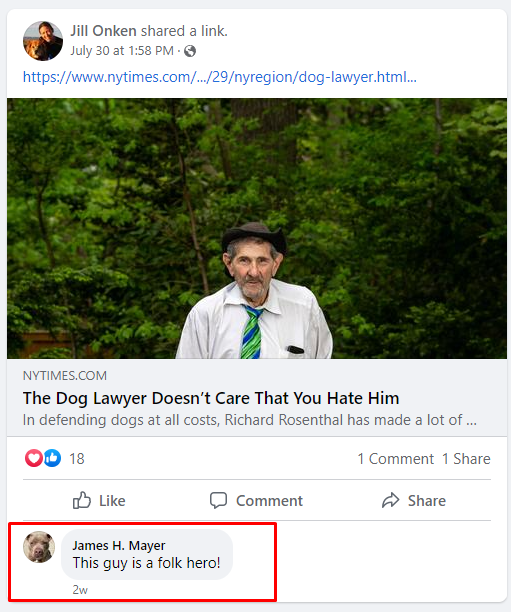
Task: View the 1 Share count
Action: click(x=466, y=459)
